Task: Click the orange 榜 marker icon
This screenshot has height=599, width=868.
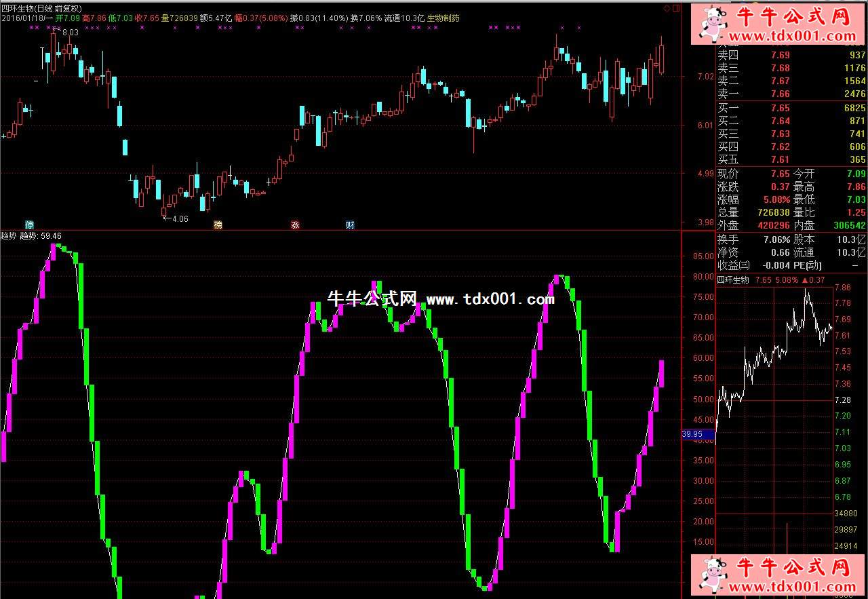Action: pyautogui.click(x=218, y=225)
